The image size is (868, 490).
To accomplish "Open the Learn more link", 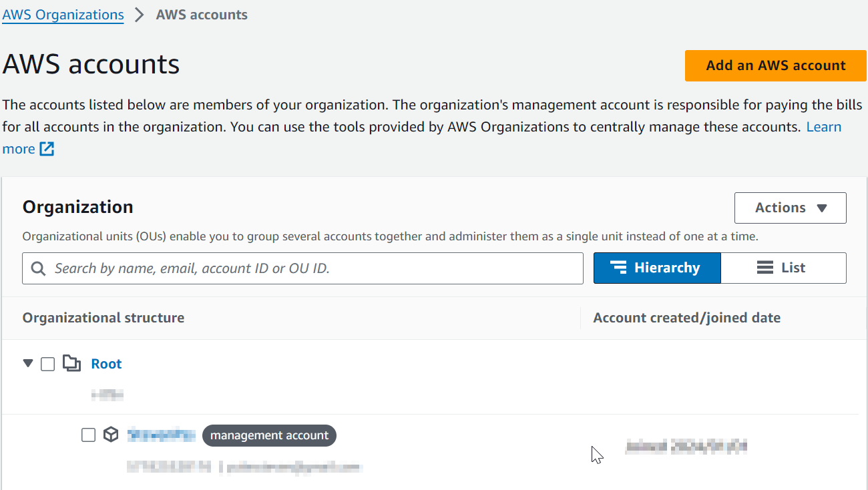I will point(824,127).
